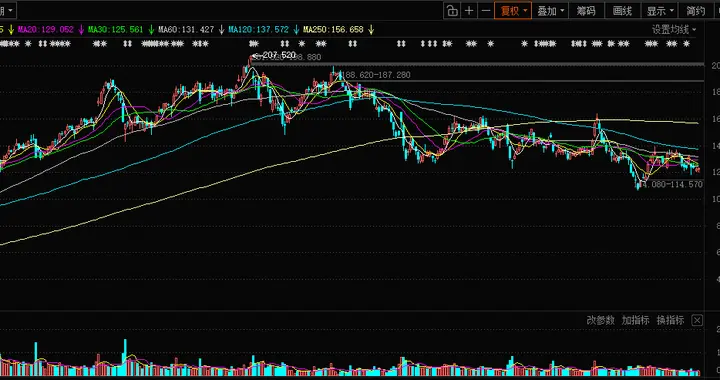Open the 叠加 overlay dropdown
This screenshot has height=380, width=720.
point(551,11)
